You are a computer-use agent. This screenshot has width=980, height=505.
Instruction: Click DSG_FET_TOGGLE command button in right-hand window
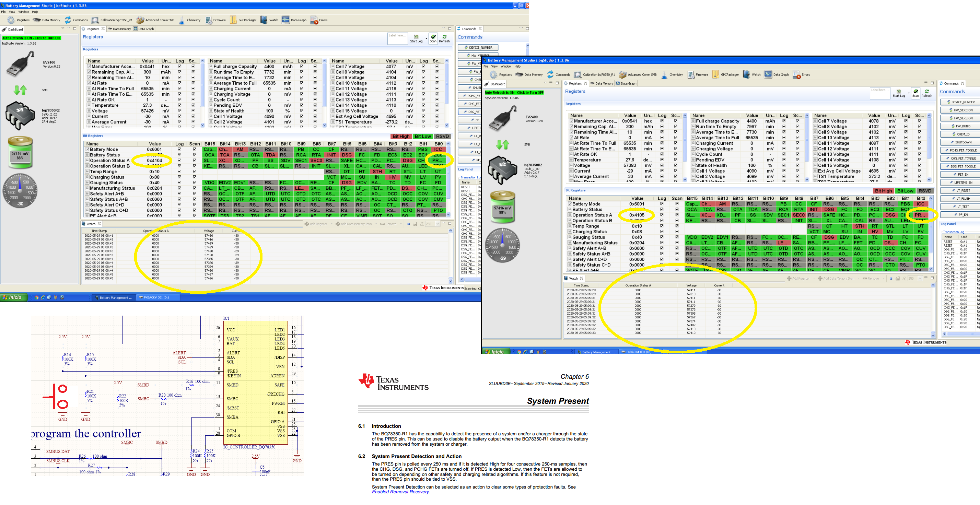click(962, 166)
